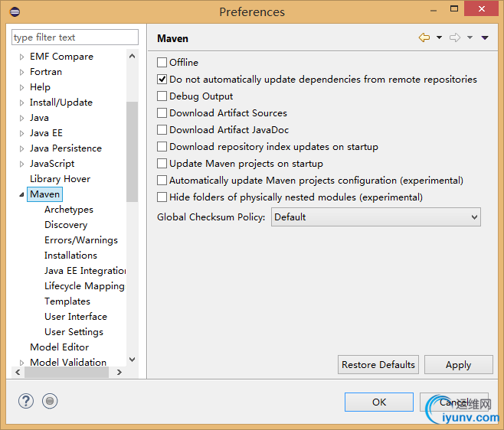Tick Download Artifact Sources
This screenshot has height=430, width=504.
tap(162, 113)
